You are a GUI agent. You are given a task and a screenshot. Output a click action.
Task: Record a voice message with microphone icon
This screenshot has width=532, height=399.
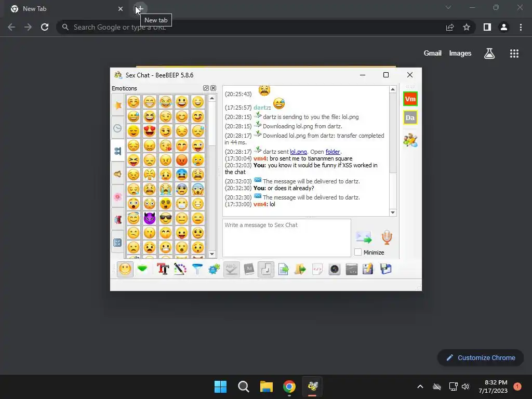pyautogui.click(x=387, y=237)
